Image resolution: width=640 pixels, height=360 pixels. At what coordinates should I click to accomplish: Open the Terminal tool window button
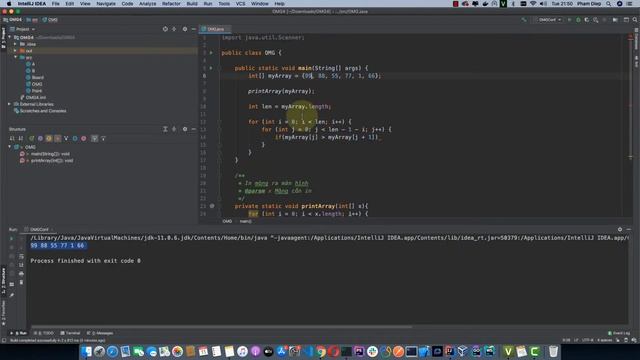coord(70,333)
